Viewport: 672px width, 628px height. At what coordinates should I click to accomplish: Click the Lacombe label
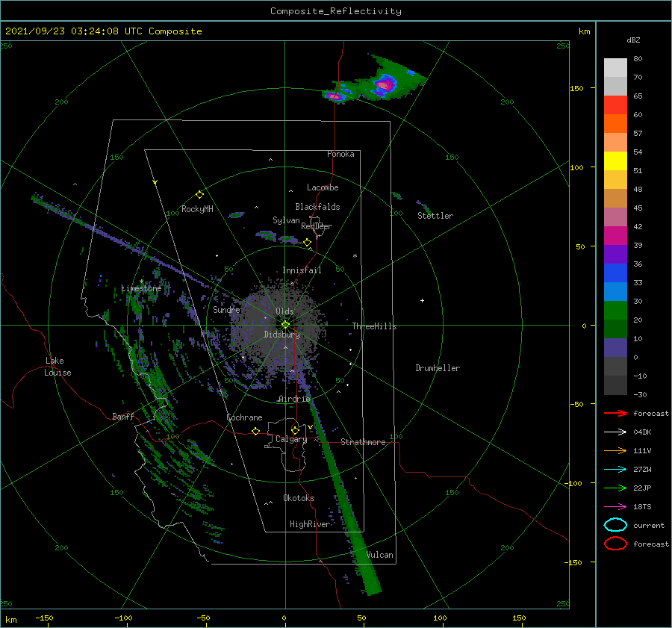(x=323, y=187)
